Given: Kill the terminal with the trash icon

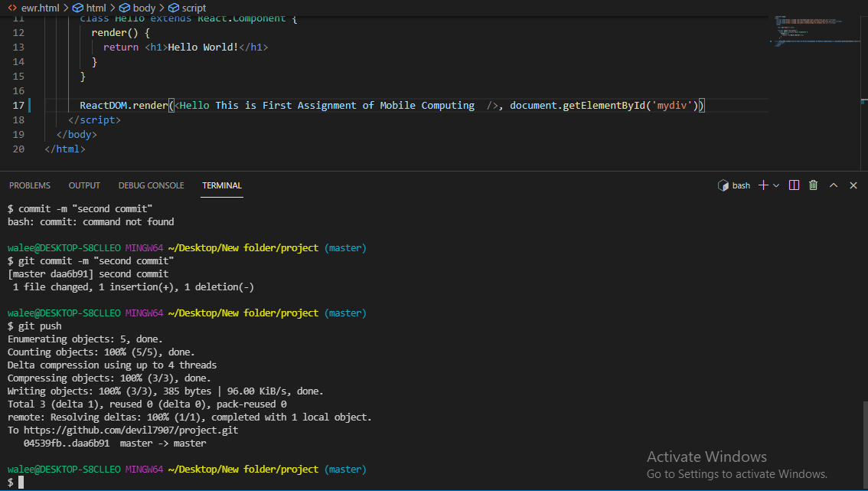Looking at the screenshot, I should (x=813, y=185).
